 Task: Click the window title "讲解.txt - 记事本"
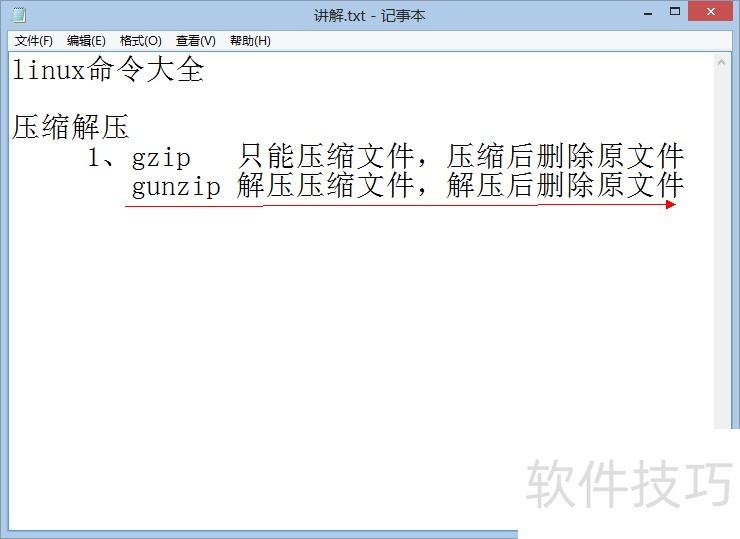(x=370, y=16)
